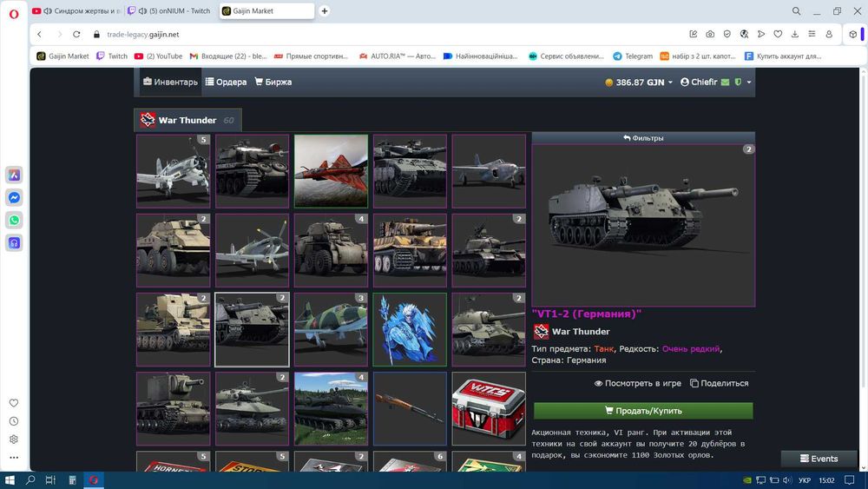868x489 pixels.
Task: Open browser downloads icon
Action: [795, 35]
